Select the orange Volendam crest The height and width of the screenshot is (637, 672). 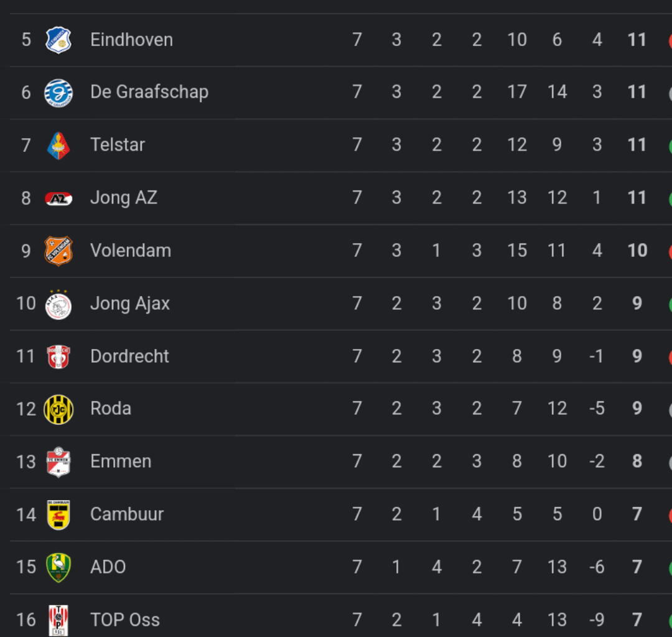(x=58, y=251)
